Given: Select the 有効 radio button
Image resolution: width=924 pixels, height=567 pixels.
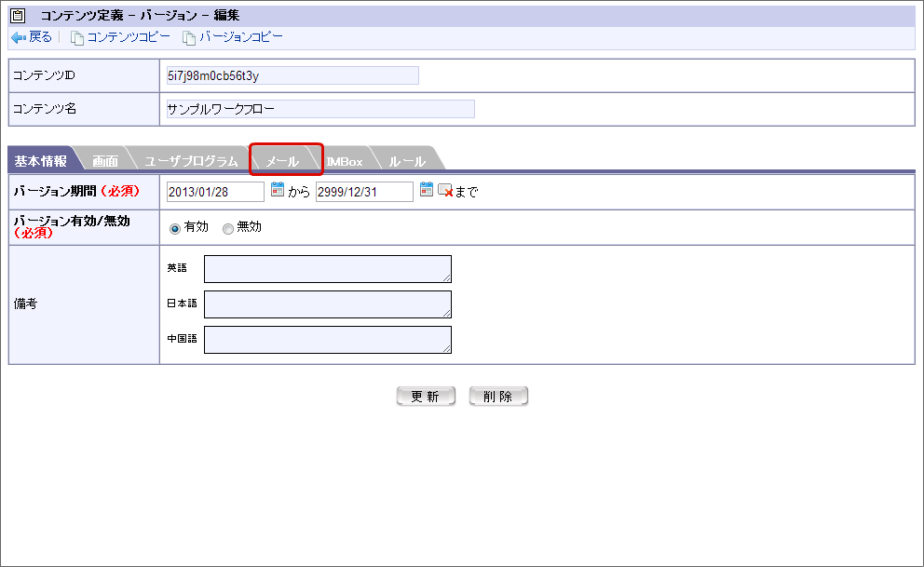Looking at the screenshot, I should [x=175, y=228].
